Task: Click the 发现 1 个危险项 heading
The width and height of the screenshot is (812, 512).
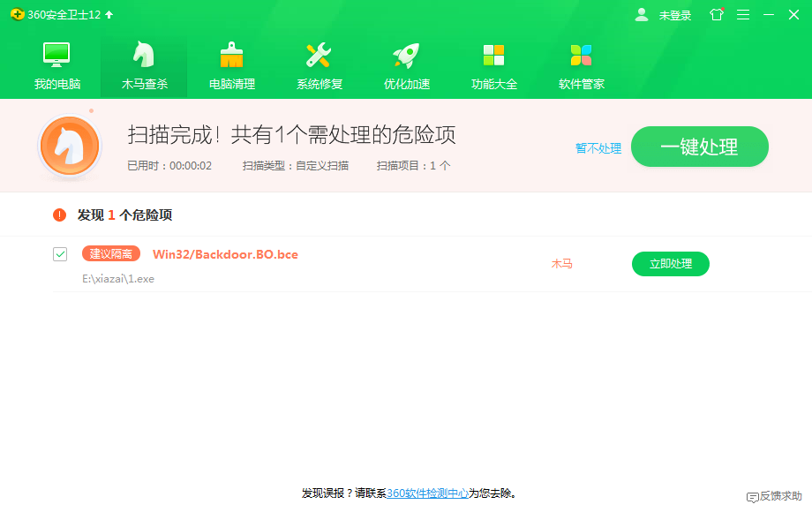Action: coord(124,215)
